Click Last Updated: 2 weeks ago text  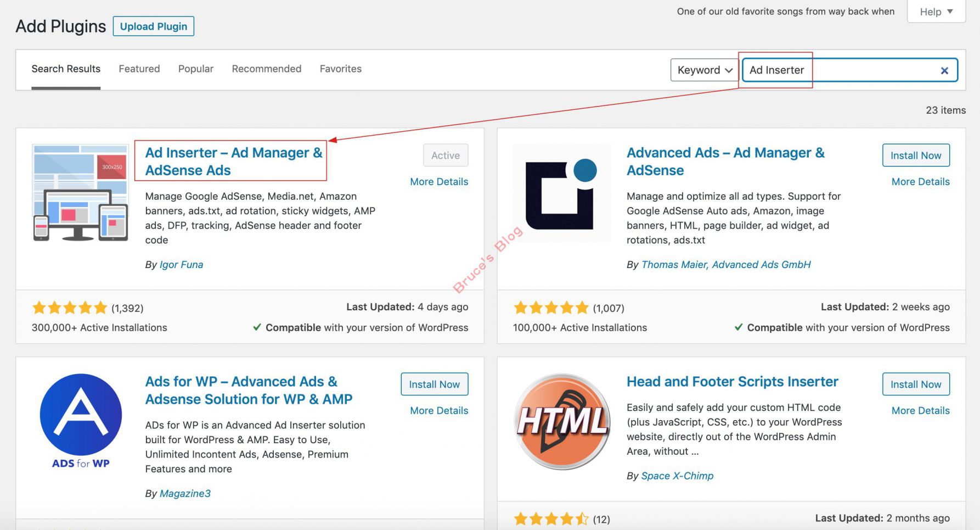click(885, 307)
